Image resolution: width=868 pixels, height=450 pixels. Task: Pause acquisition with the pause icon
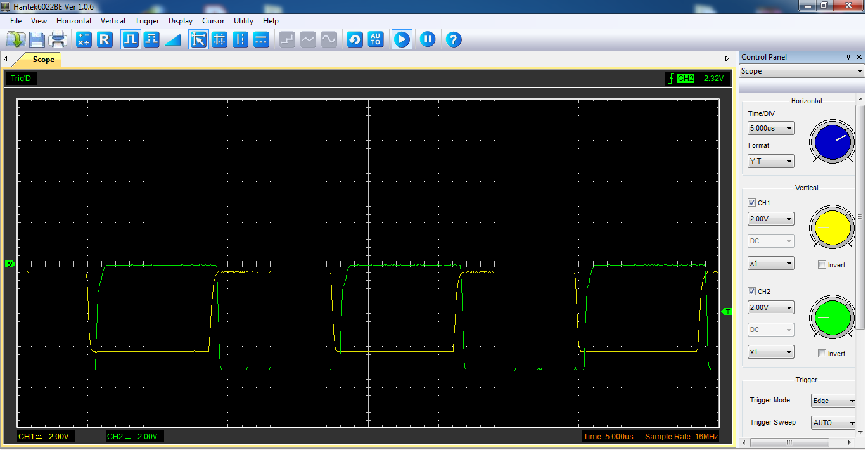point(428,40)
